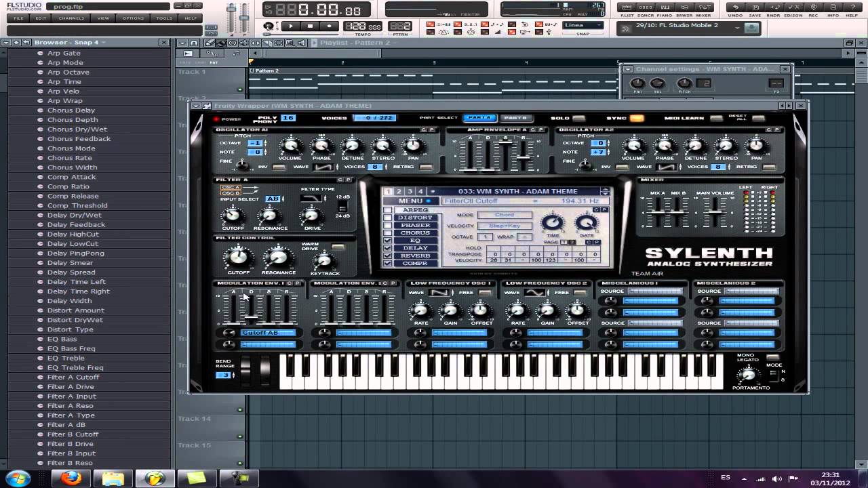Open the VELOCITY Step+Key dropdown
The width and height of the screenshot is (868, 488).
(x=505, y=226)
